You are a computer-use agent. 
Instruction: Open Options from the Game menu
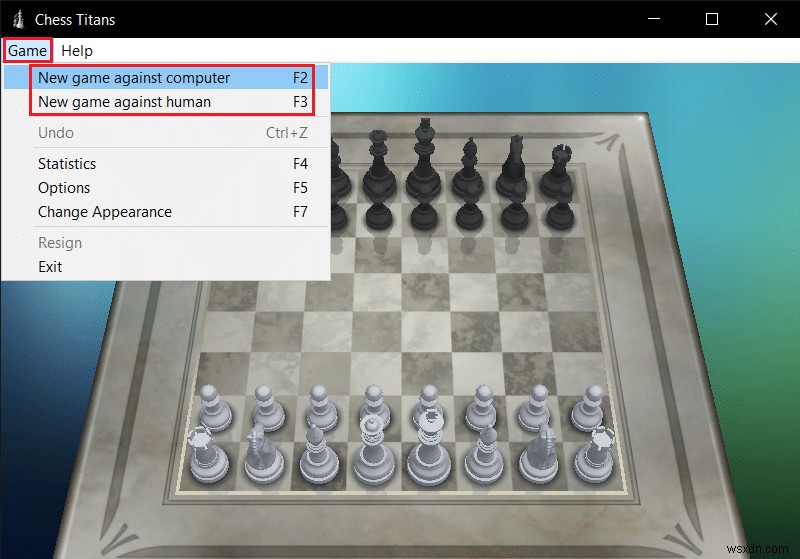(166, 187)
